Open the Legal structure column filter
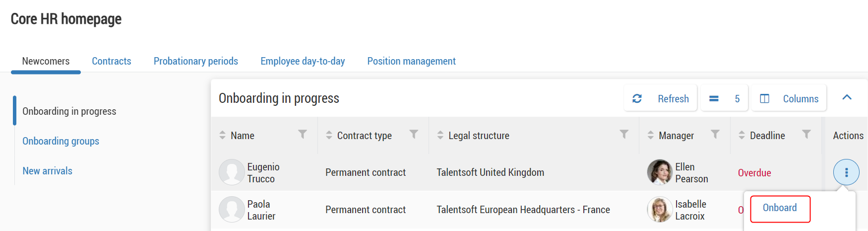868x231 pixels. 624,135
